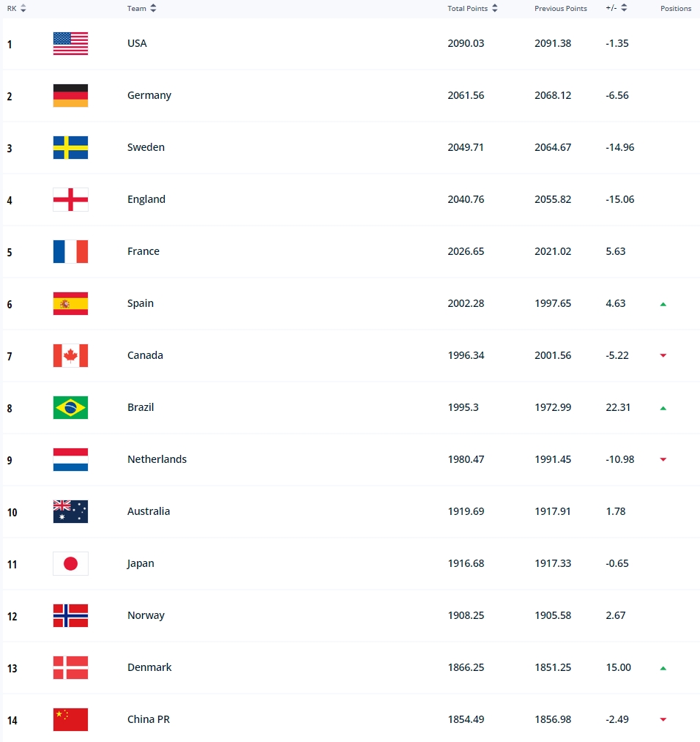Image resolution: width=700 pixels, height=742 pixels.
Task: Open the France team link
Action: [x=144, y=251]
